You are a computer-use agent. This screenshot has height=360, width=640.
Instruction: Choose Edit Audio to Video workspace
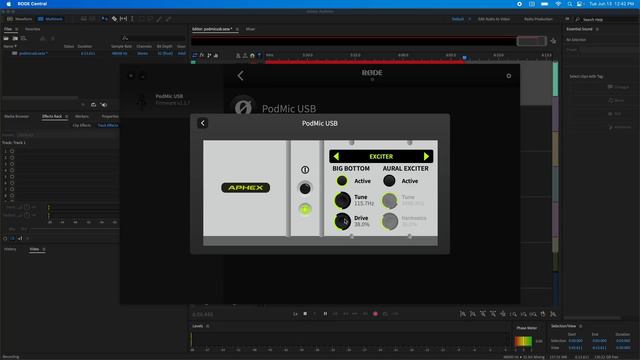click(x=494, y=19)
